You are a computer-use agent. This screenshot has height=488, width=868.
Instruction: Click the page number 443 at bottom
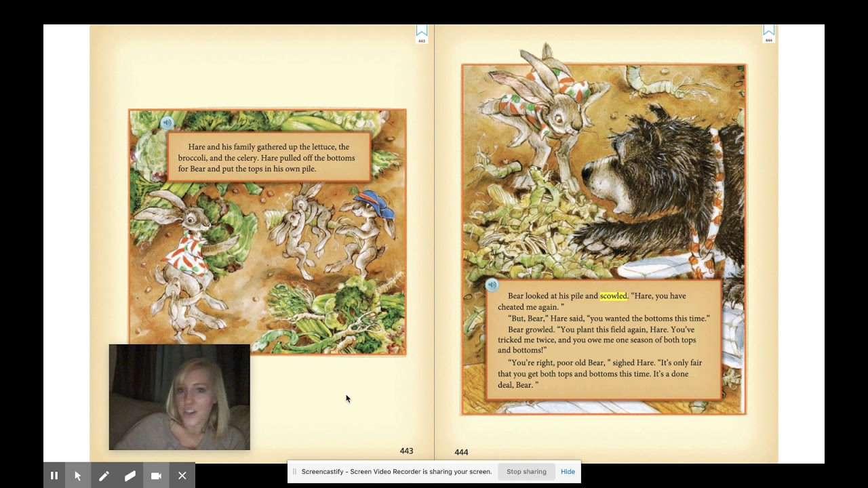[x=406, y=451]
